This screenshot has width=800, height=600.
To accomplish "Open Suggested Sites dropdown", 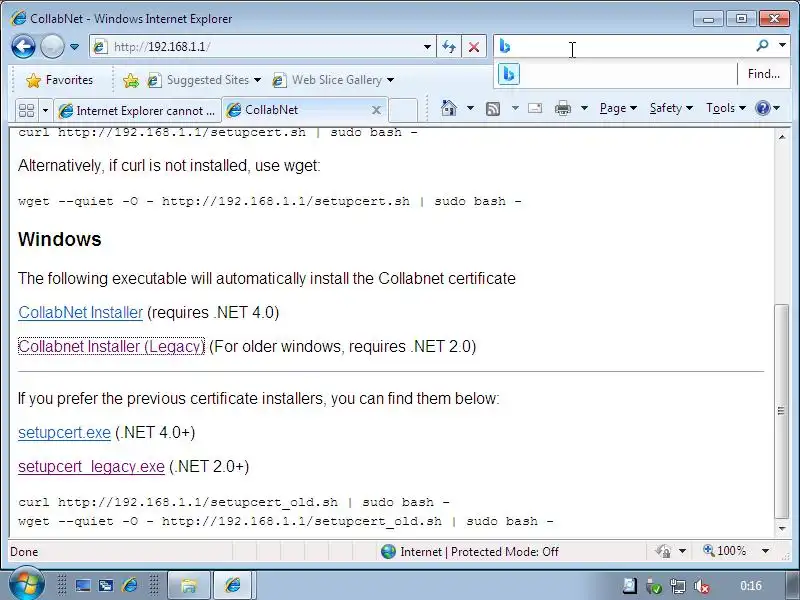I will click(x=204, y=80).
